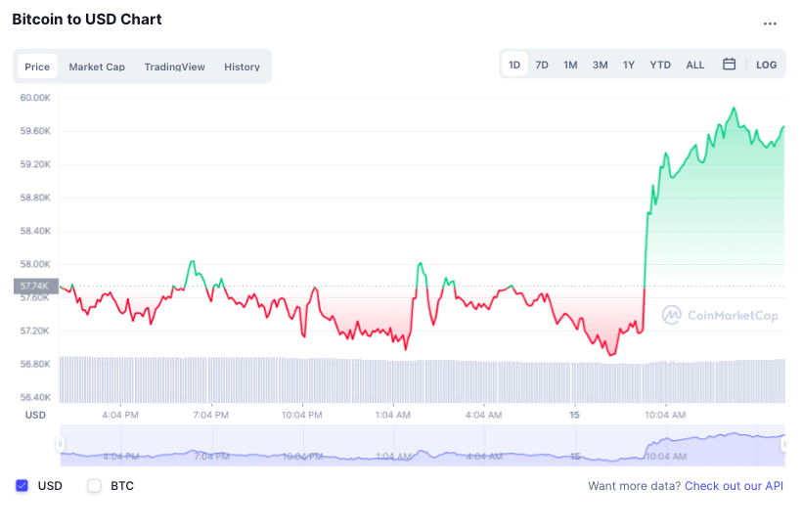
Task: Select the 1D time range
Action: click(513, 65)
